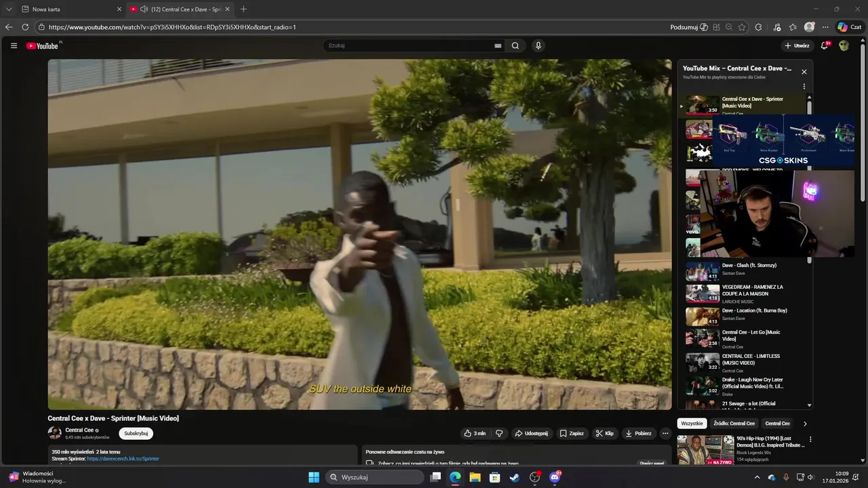This screenshot has width=868, height=488.
Task: Open three-dot menu for 90's Hip-Hop video
Action: click(810, 439)
